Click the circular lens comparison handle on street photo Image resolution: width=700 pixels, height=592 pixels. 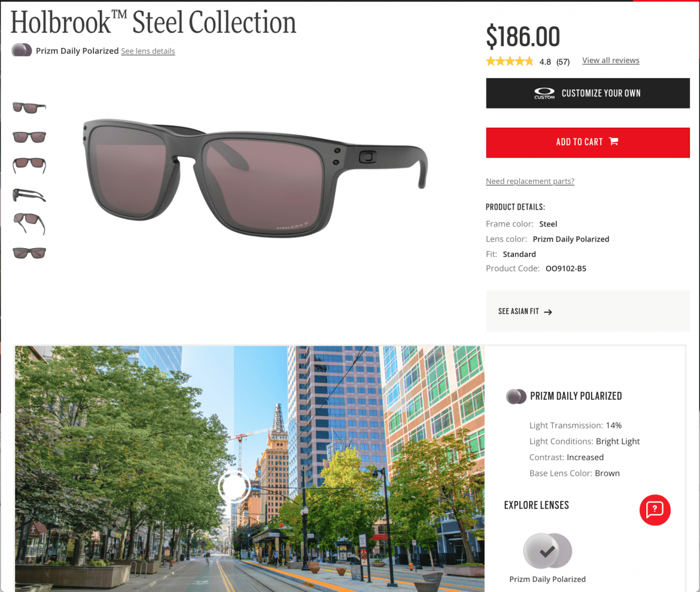(234, 486)
